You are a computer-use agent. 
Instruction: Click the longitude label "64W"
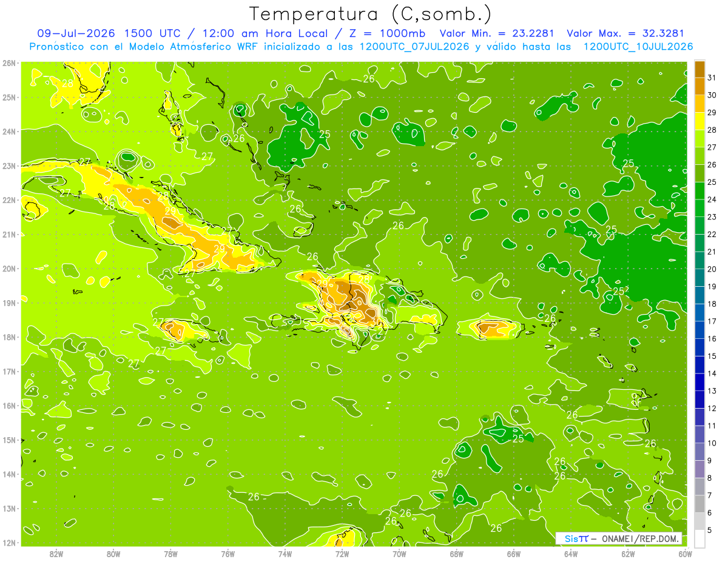click(x=571, y=554)
